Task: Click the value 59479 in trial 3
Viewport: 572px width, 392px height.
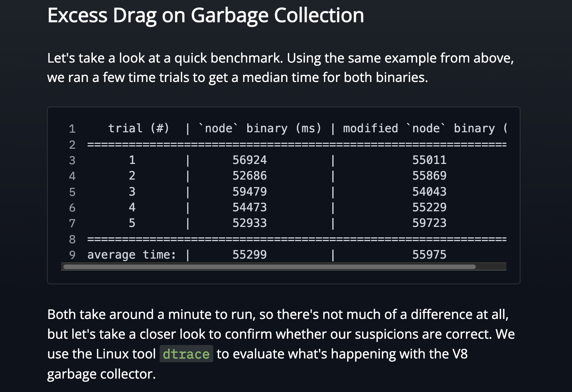Action: (249, 192)
